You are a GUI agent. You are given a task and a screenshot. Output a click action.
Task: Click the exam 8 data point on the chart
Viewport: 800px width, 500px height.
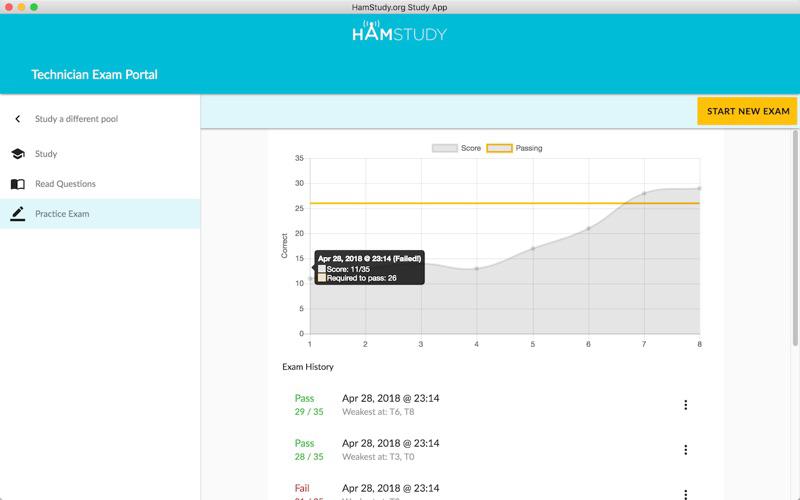699,188
